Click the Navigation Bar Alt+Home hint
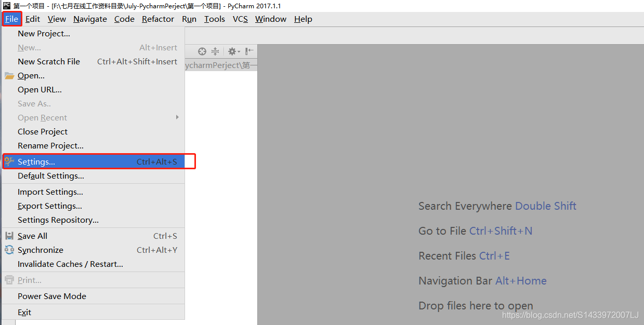The image size is (644, 325). (x=482, y=281)
